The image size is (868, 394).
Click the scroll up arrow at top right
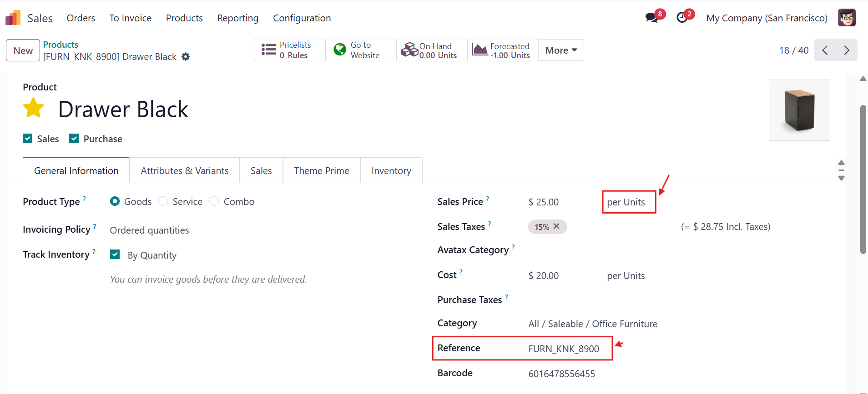pyautogui.click(x=863, y=79)
